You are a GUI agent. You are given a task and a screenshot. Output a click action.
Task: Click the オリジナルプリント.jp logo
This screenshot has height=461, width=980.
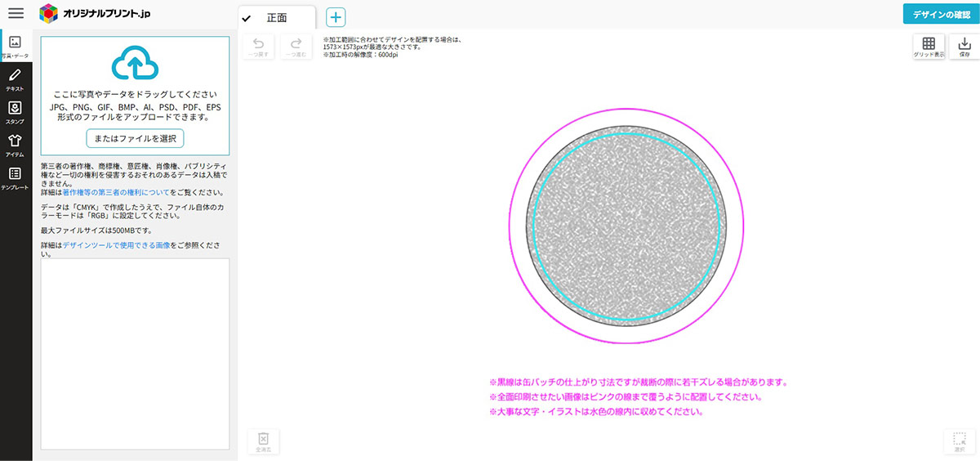95,14
